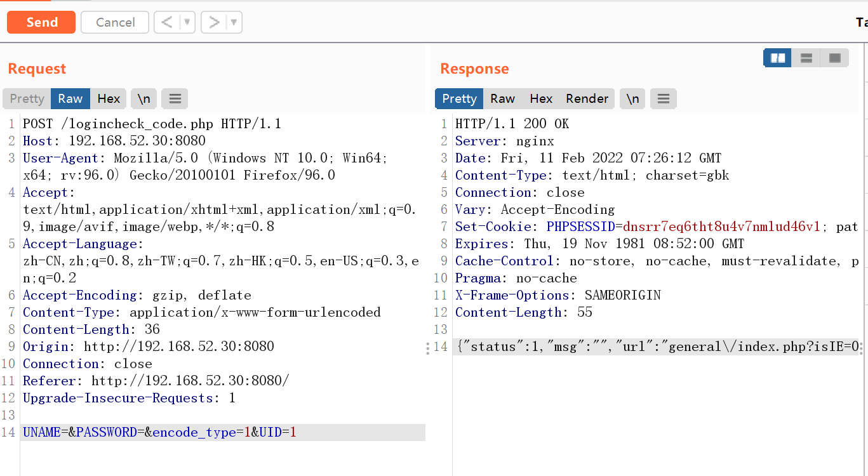Click the X-Frame-Options: SAMEORIGIN header
Image resolution: width=868 pixels, height=476 pixels.
tap(558, 295)
